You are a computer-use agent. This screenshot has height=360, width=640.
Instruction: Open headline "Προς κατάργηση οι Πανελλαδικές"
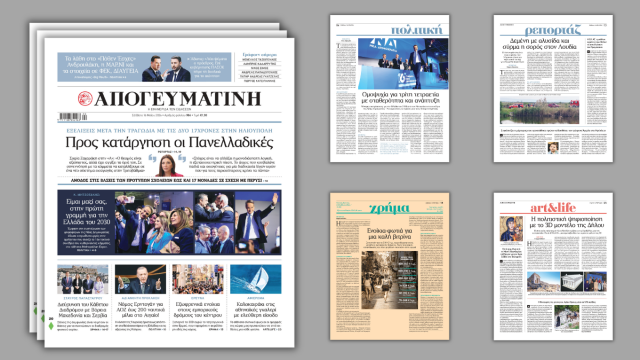[x=169, y=142]
